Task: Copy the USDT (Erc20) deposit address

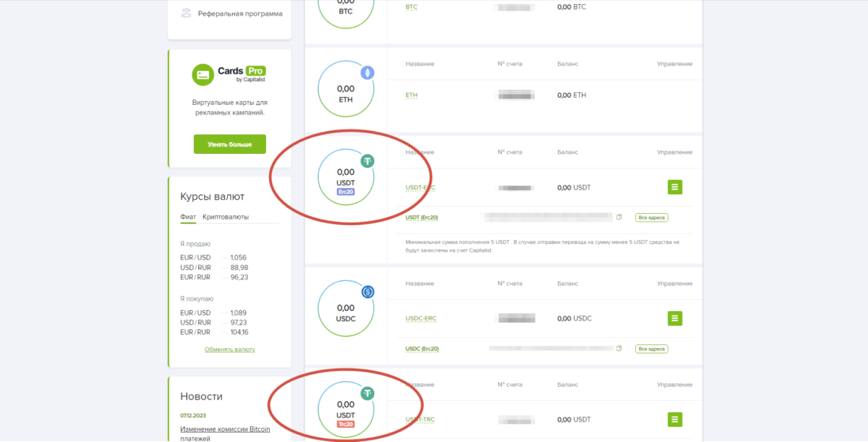Action: [x=619, y=217]
